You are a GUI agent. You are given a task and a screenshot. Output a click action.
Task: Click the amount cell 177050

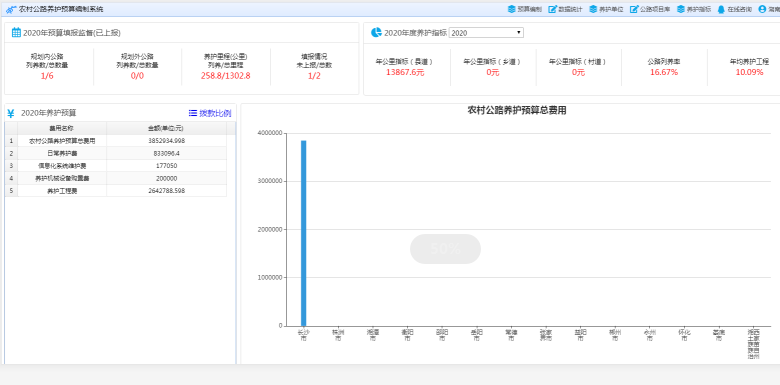tap(166, 166)
